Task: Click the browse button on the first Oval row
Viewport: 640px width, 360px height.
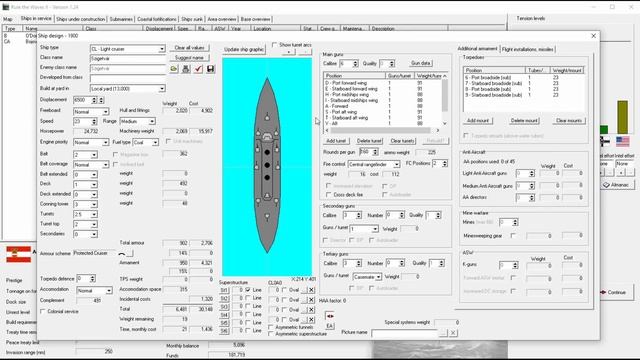Action: (304, 290)
